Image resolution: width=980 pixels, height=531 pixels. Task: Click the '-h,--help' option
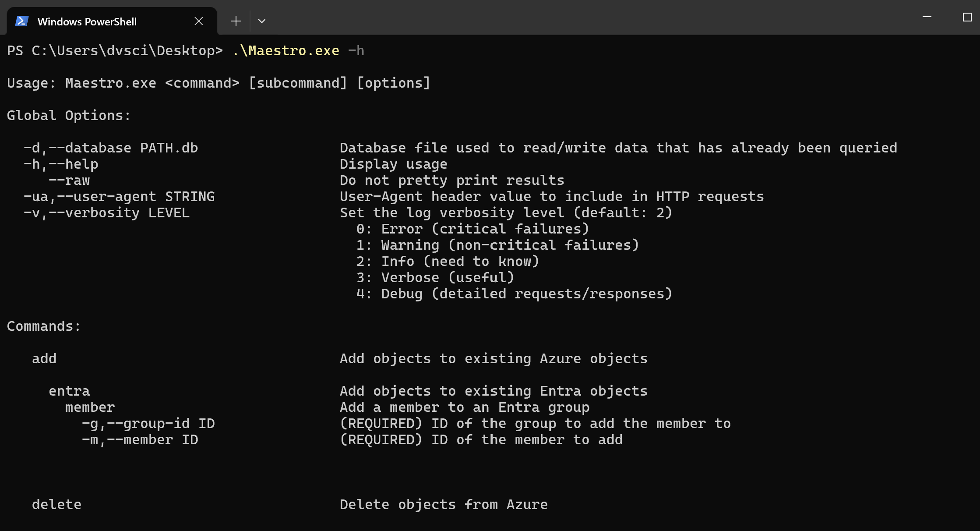coord(61,164)
